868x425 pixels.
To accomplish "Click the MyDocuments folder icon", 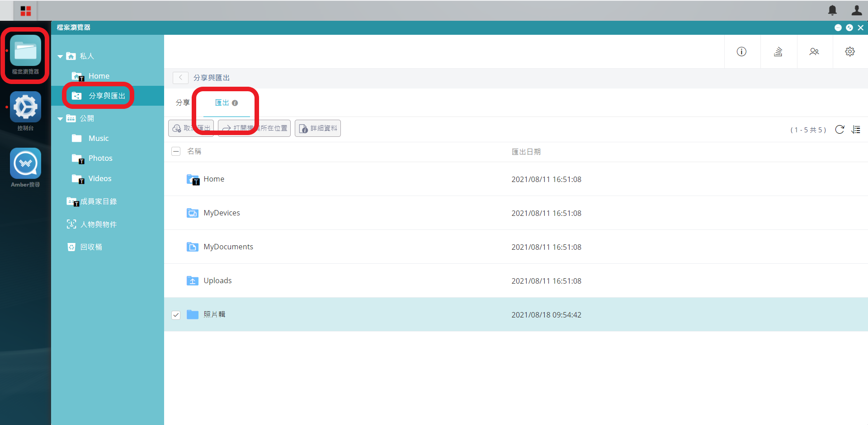I will pos(193,247).
